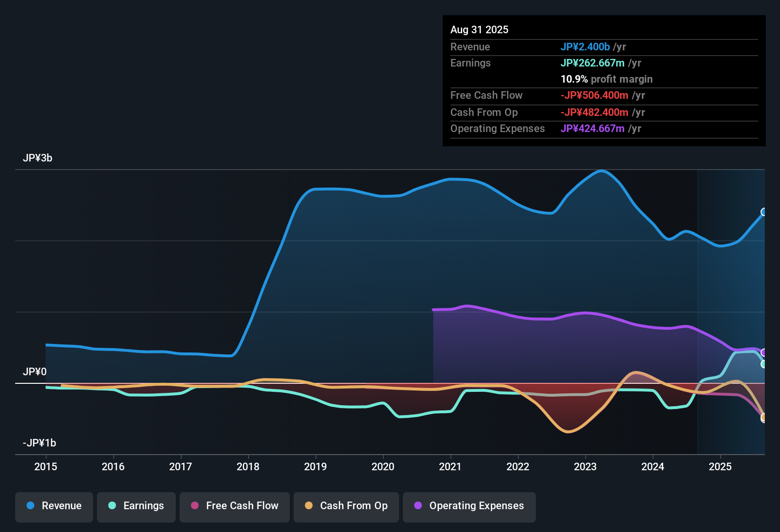Click the 2020 label on the timeline axis
The width and height of the screenshot is (780, 532).
coord(383,467)
